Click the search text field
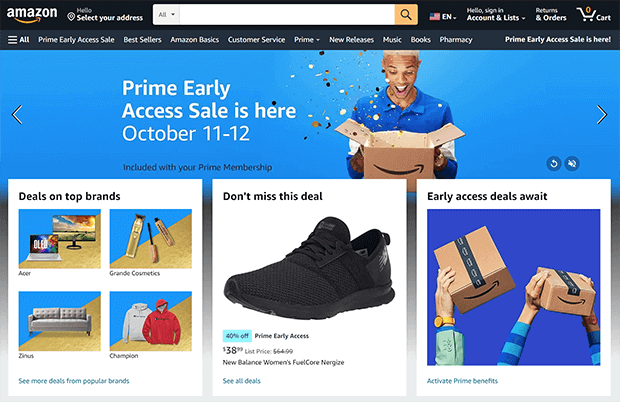Viewport: 620px width, 402px height. coord(287,15)
